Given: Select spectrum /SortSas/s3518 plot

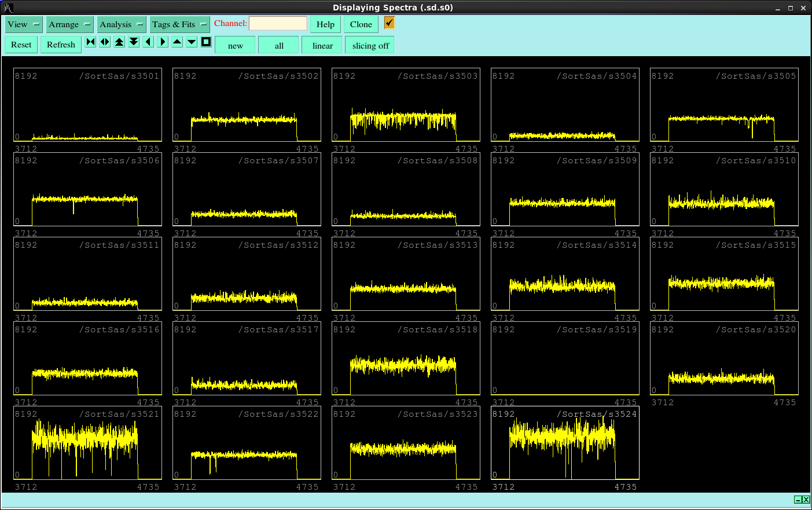Looking at the screenshot, I should click(x=406, y=358).
